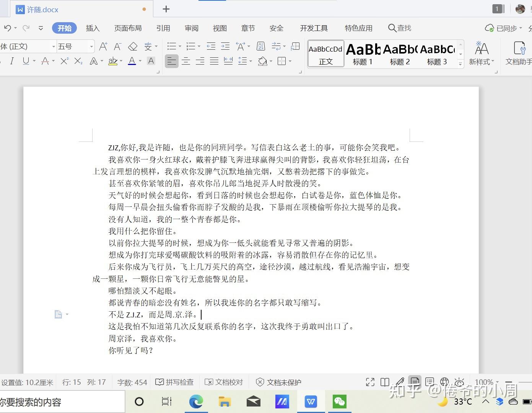Toggle character shading icon
532x413 pixels.
(x=151, y=61)
